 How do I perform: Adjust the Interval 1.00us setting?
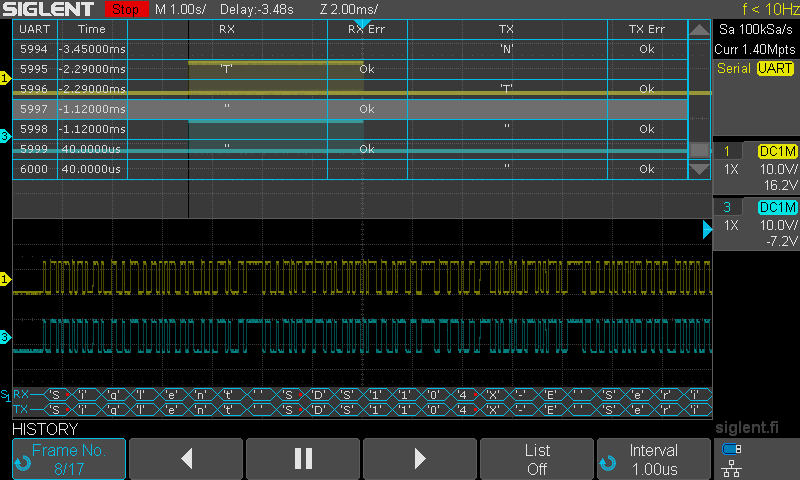point(654,459)
